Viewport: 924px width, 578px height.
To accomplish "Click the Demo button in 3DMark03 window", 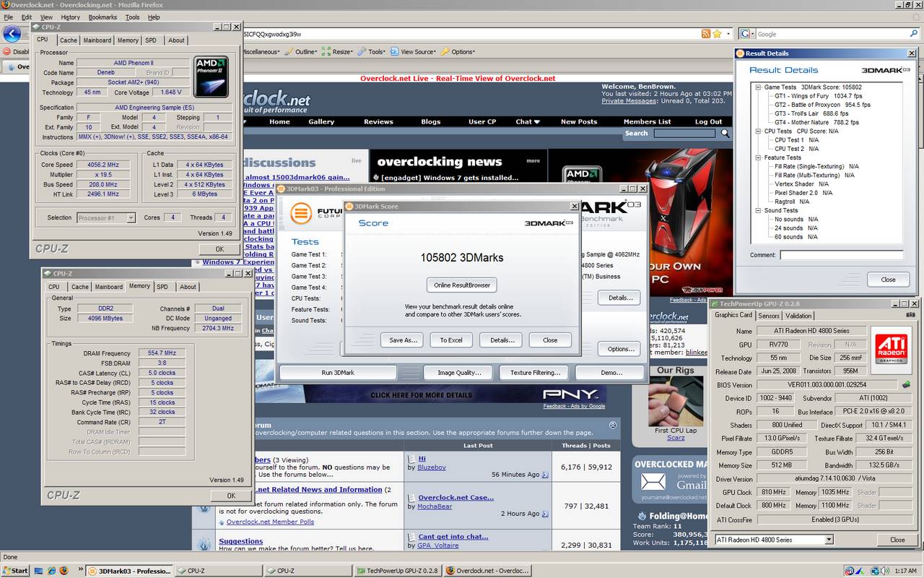I will point(611,373).
